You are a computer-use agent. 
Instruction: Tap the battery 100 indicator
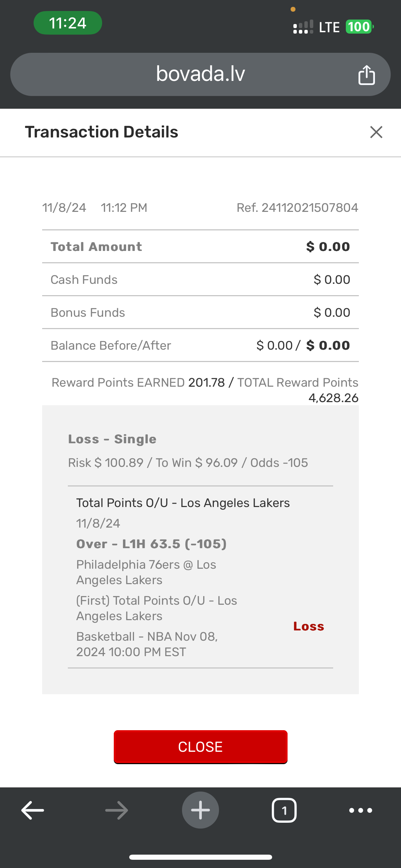coord(359,27)
